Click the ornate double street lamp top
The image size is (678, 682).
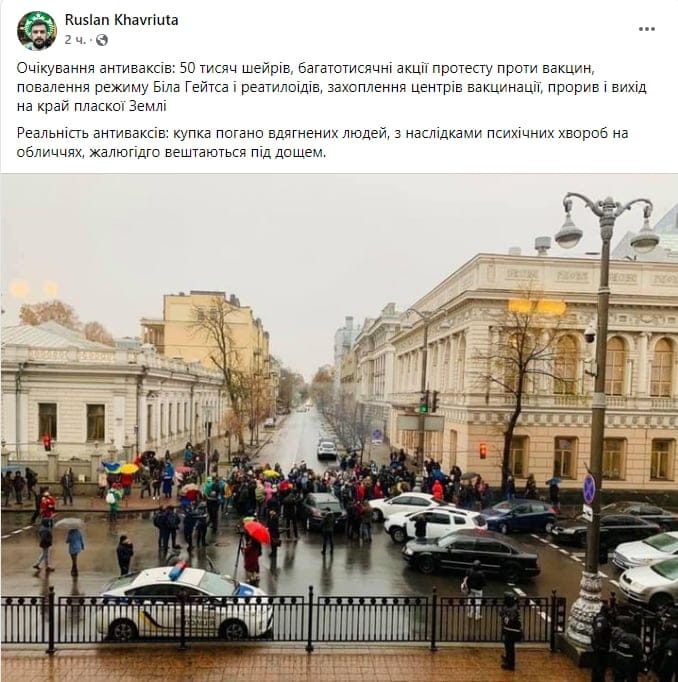click(607, 222)
